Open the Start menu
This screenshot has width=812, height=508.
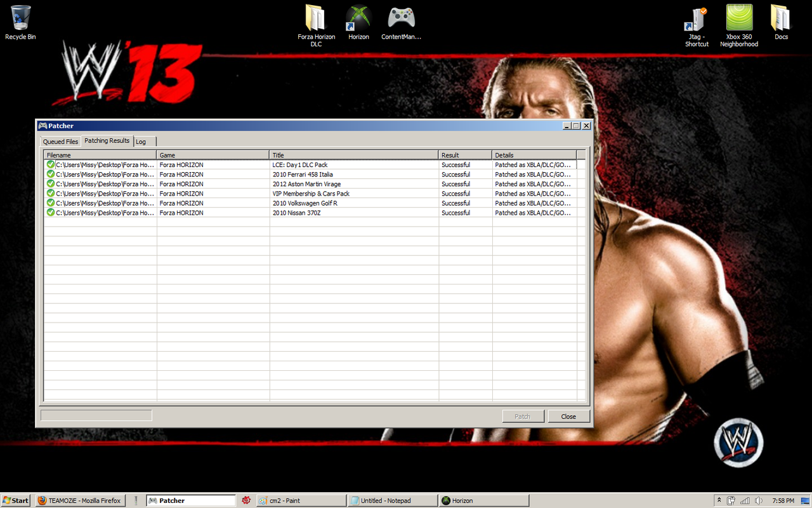point(16,500)
